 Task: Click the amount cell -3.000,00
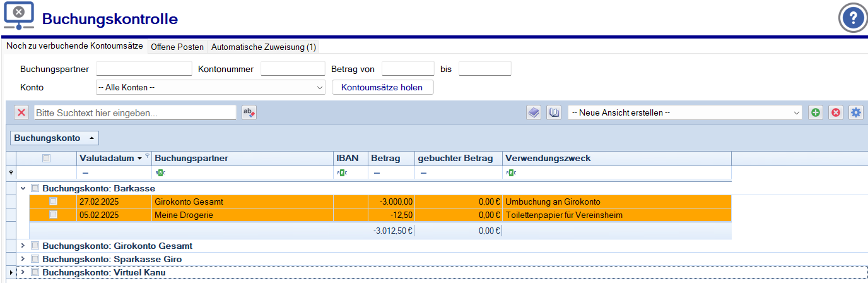(391, 202)
